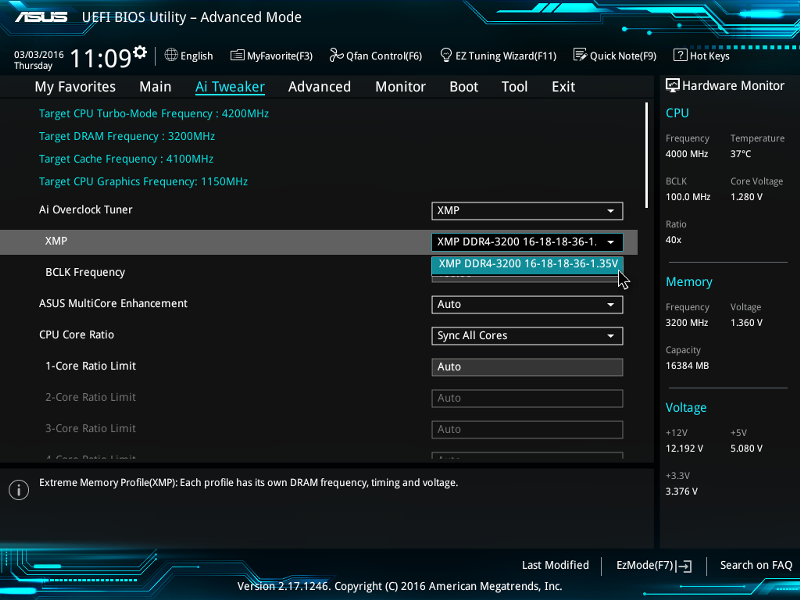Open the Tool tab
The width and height of the screenshot is (800, 600).
tap(514, 87)
